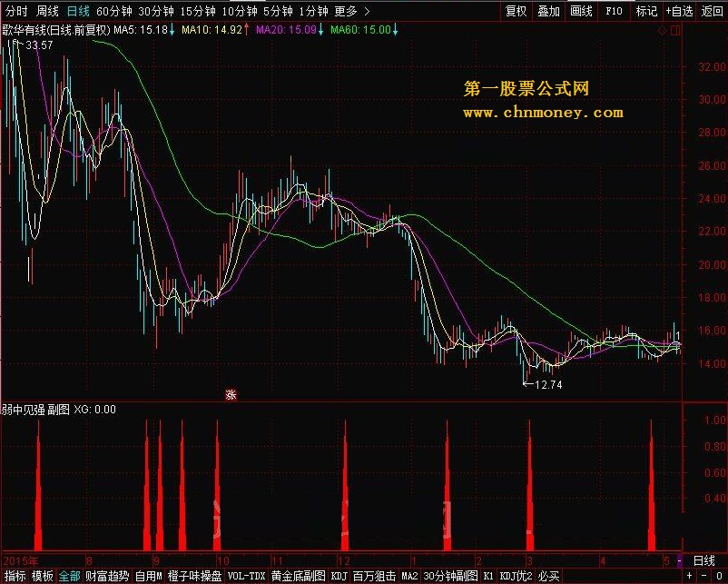This screenshot has width=728, height=584.
Task: Select the 30分钟副图 indicator
Action: [x=450, y=577]
